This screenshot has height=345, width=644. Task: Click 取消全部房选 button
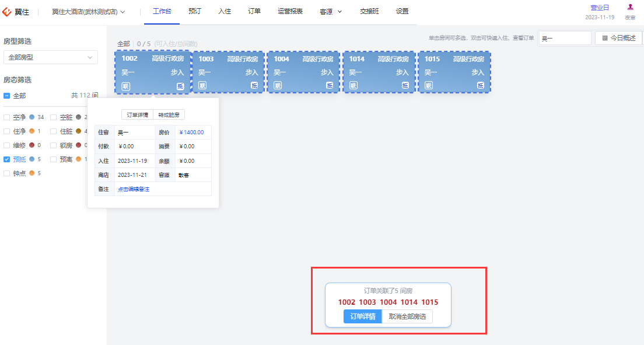[407, 316]
